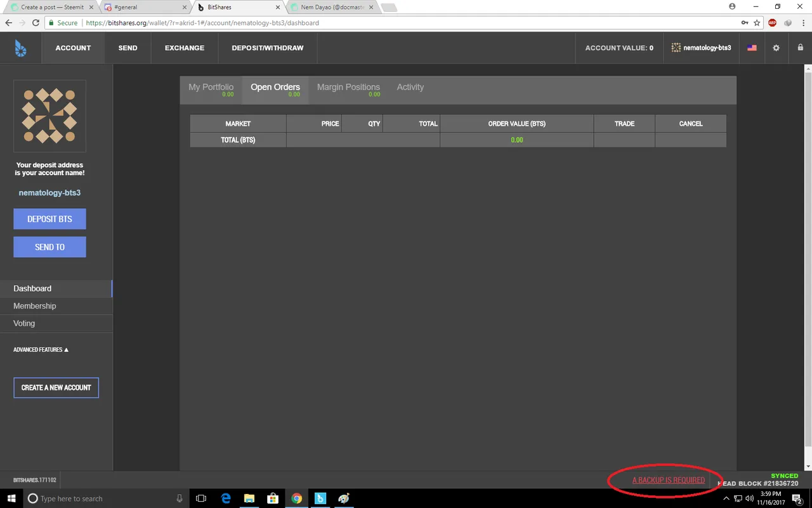Viewport: 812px width, 508px height.
Task: Open the Activity tab
Action: pos(410,87)
